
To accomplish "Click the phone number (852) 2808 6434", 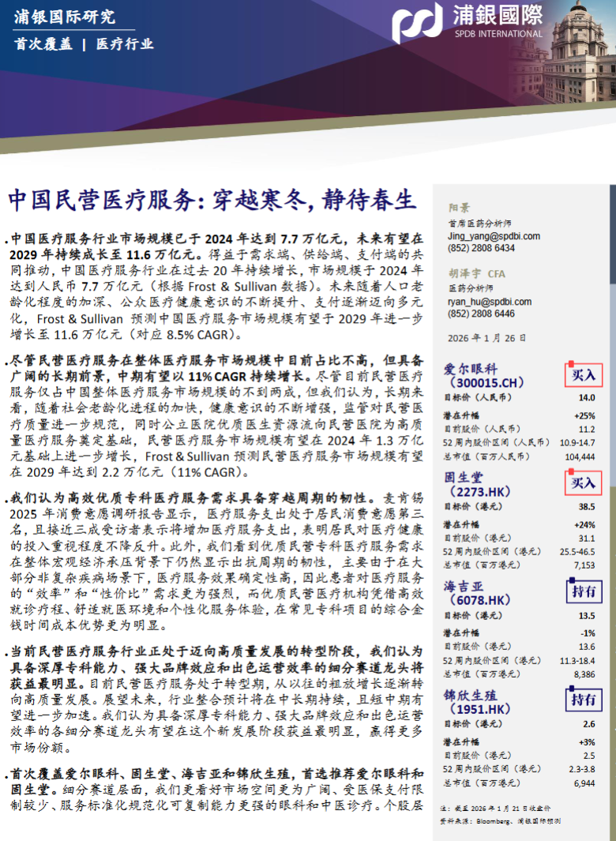I will [x=481, y=248].
